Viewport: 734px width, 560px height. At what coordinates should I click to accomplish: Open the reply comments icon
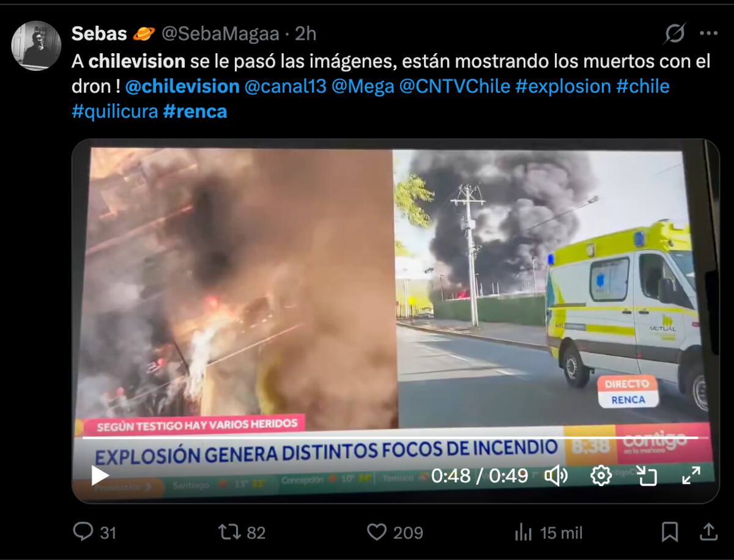[x=83, y=532]
